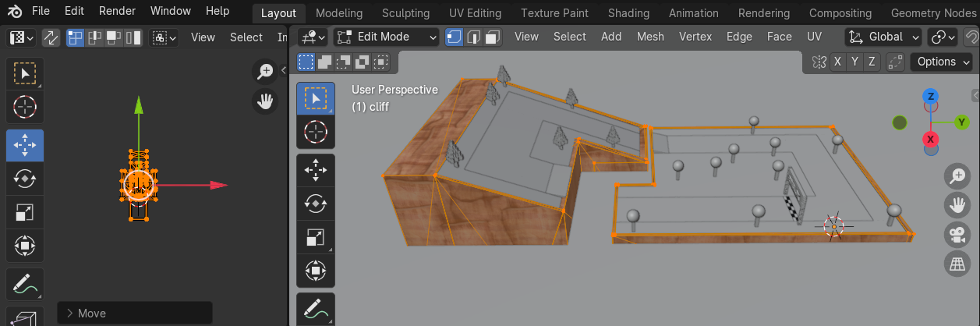This screenshot has height=326, width=980.
Task: Enable UV vertex selection mode
Action: point(76,37)
